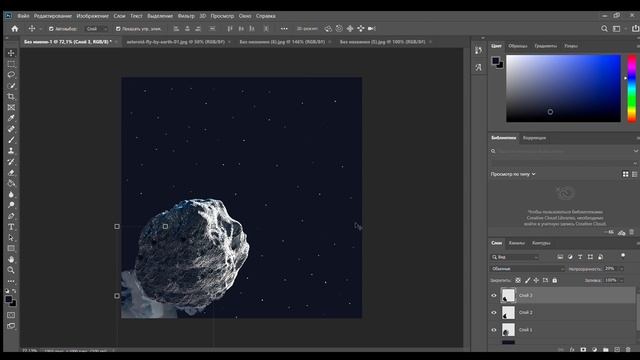Click the hue slider strip in the Color panel
Screen dimensions: 640x360
point(631,88)
